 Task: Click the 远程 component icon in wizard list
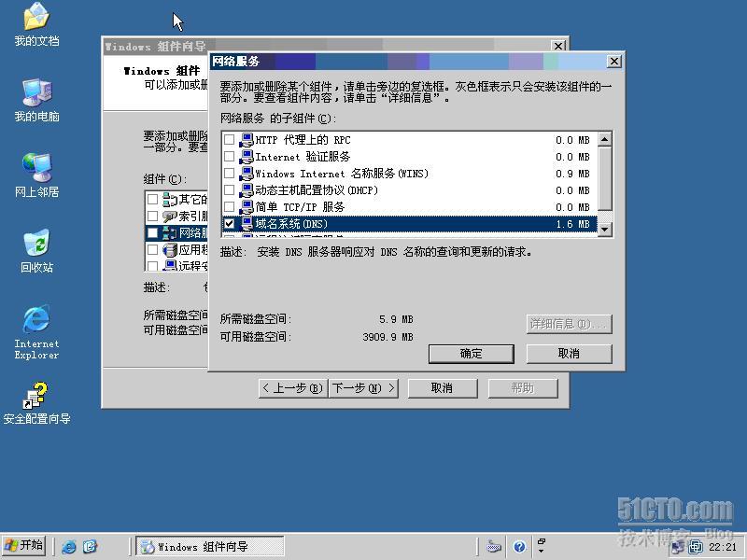(x=169, y=265)
